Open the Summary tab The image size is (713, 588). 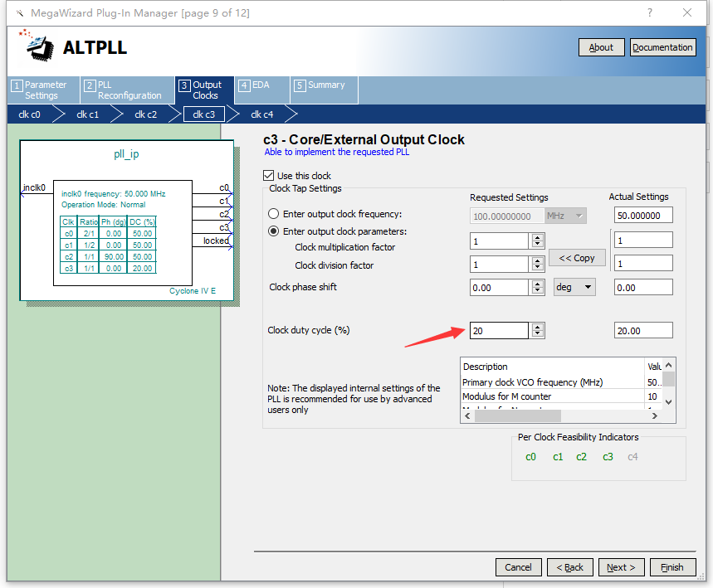pos(325,90)
